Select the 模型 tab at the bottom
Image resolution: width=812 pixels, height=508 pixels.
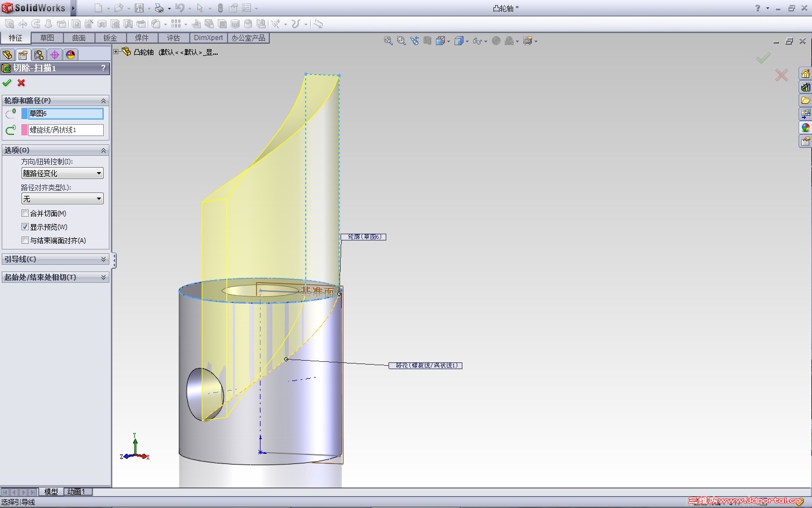[x=51, y=492]
